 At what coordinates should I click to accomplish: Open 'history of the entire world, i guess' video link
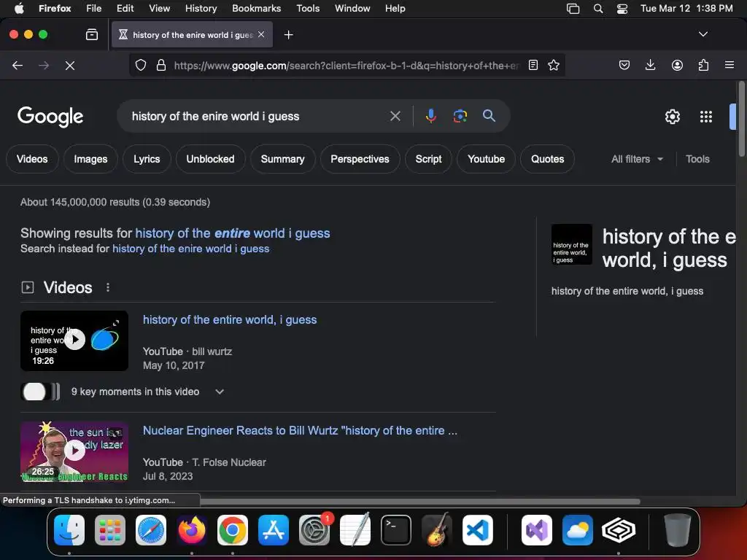230,319
